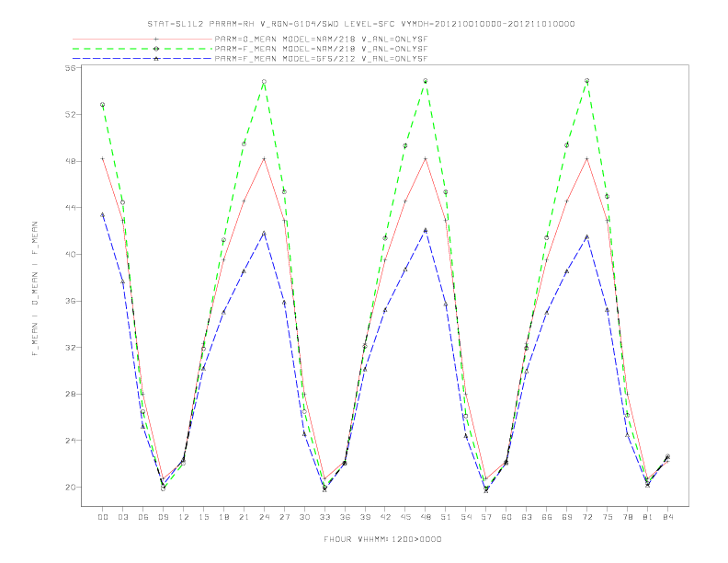Image resolution: width=728 pixels, height=563 pixels.
Task: Click y-axis label 40
Action: (x=71, y=254)
